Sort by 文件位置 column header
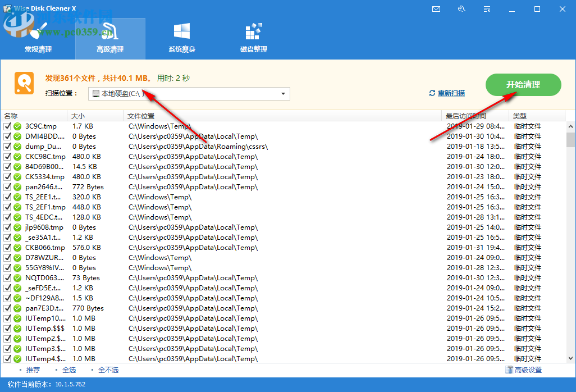 pos(282,116)
